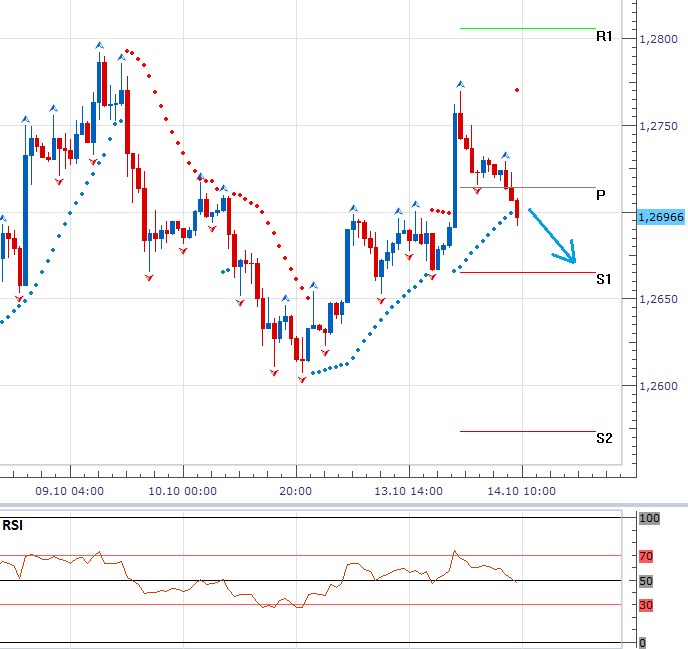This screenshot has width=688, height=649.
Task: Select the 10.10 00:00 time axis label
Action: pyautogui.click(x=183, y=492)
